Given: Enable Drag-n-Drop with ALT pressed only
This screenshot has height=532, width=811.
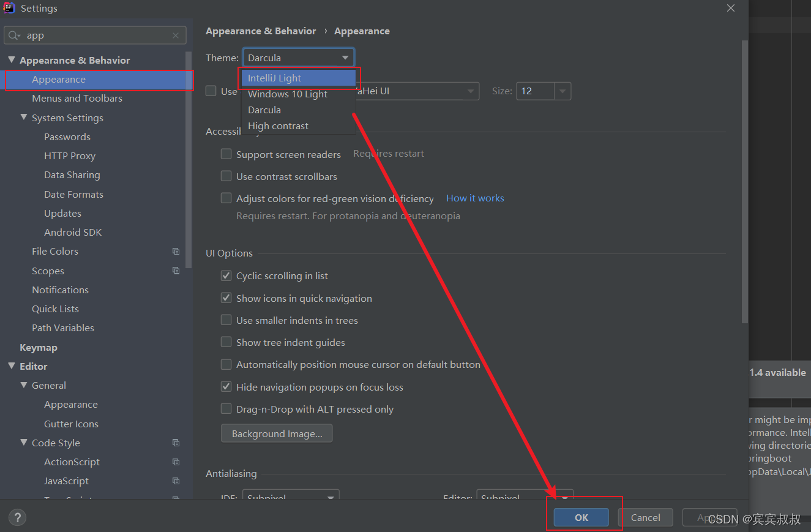Looking at the screenshot, I should pyautogui.click(x=226, y=409).
